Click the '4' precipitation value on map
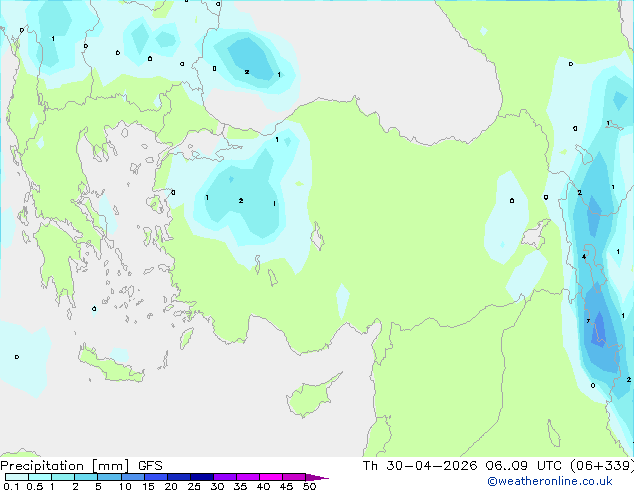634x490 pixels. 584,257
